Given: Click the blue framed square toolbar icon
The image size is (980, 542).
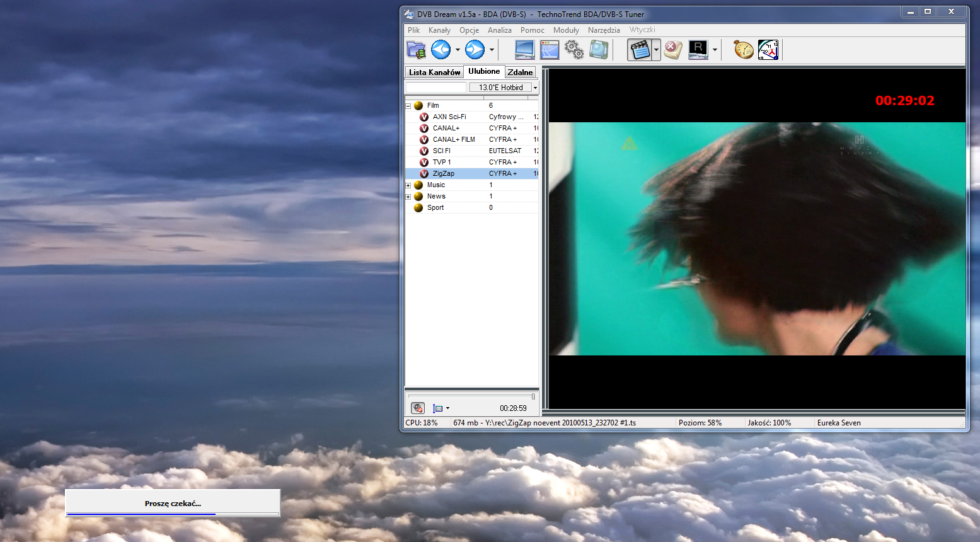Looking at the screenshot, I should 599,50.
